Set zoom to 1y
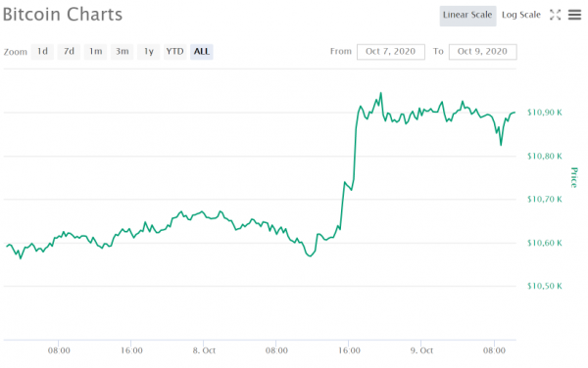The image size is (588, 368). click(x=149, y=52)
